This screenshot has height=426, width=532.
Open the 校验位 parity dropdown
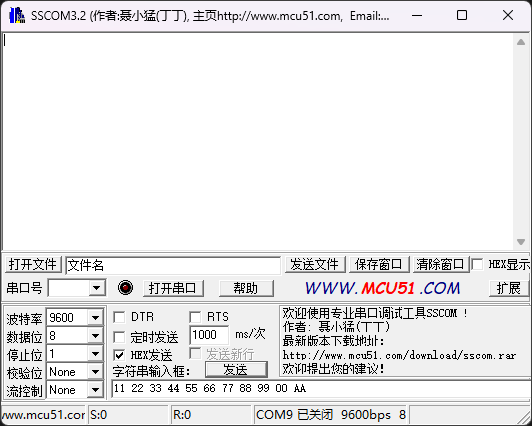[x=95, y=372]
